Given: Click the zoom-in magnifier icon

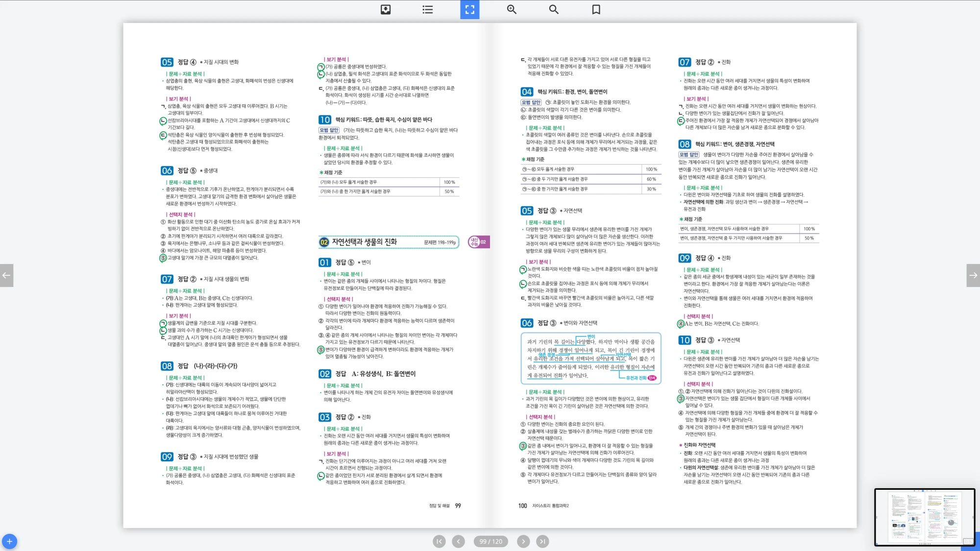Looking at the screenshot, I should click(x=512, y=9).
